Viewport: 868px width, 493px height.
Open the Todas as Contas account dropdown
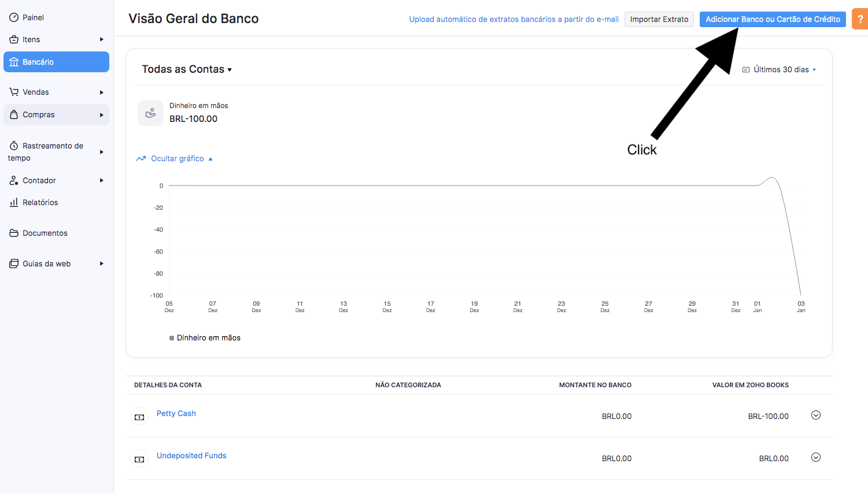pyautogui.click(x=187, y=69)
